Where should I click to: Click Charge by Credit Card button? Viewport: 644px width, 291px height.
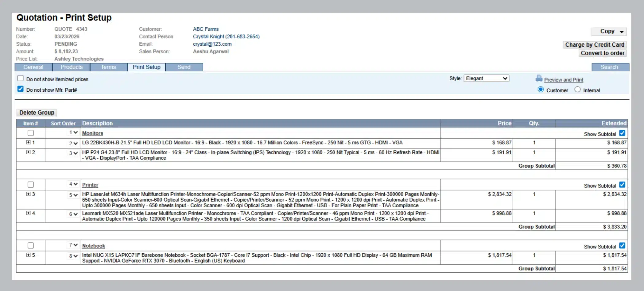point(595,45)
